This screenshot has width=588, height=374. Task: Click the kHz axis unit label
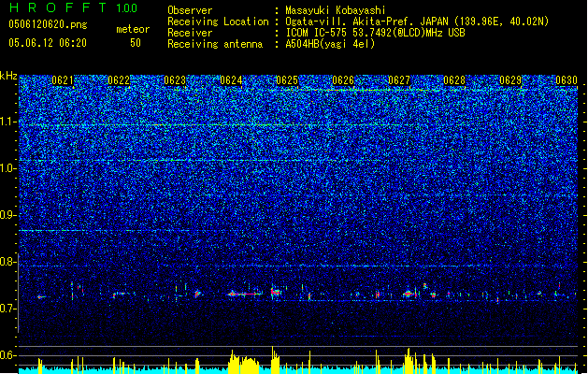point(8,76)
